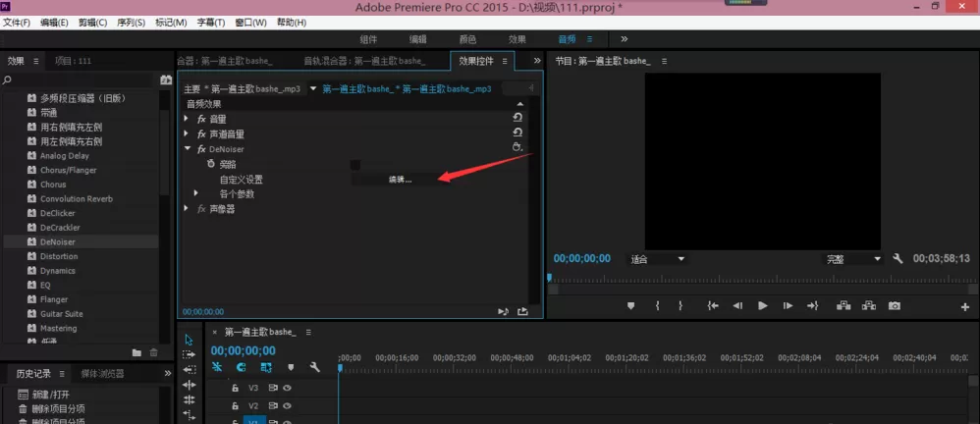
Task: Click the Export Frame camera icon
Action: (895, 306)
